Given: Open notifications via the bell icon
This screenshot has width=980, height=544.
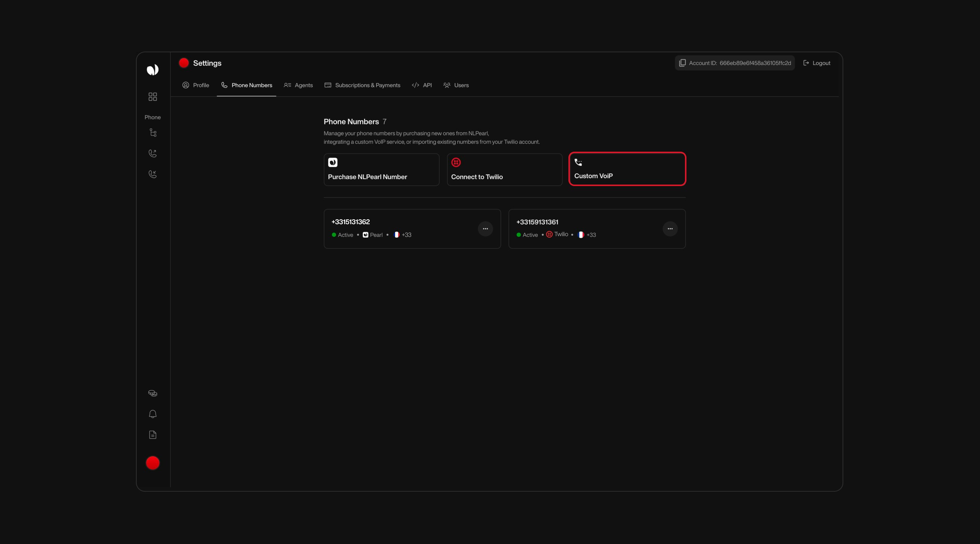Looking at the screenshot, I should [x=152, y=414].
